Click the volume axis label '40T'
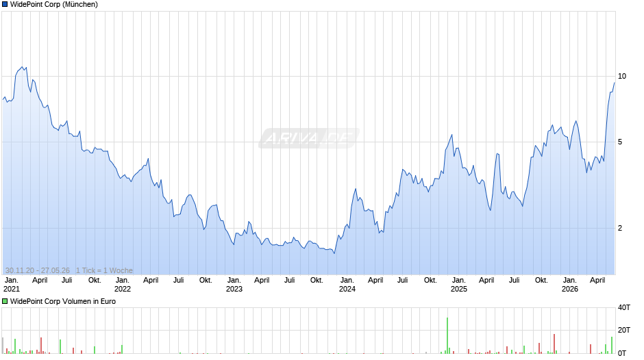The width and height of the screenshot is (644, 360). pos(624,307)
